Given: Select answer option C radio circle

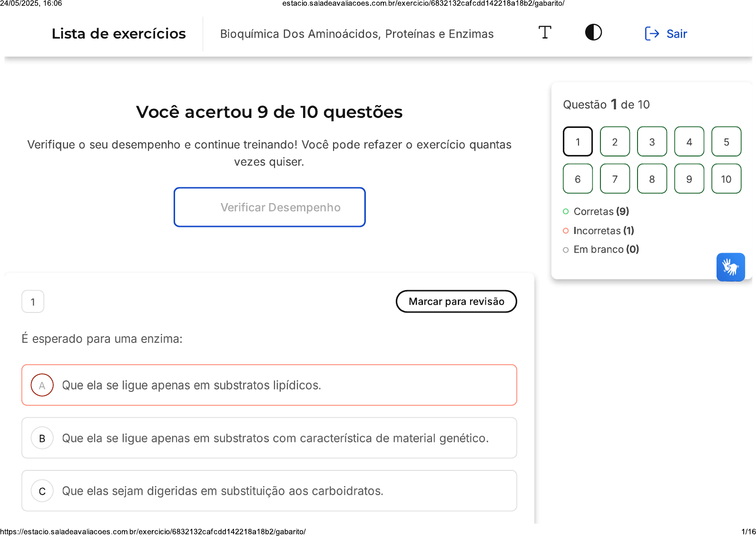Looking at the screenshot, I should tap(42, 491).
